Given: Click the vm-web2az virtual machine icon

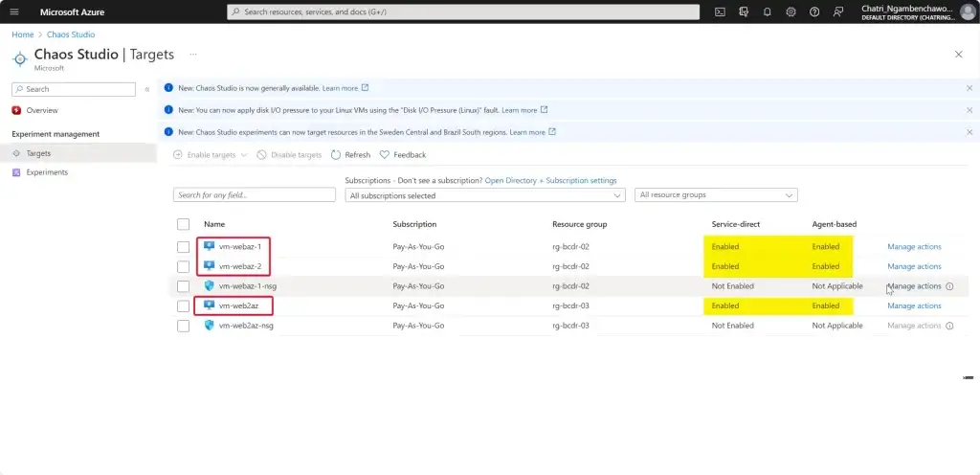Looking at the screenshot, I should pos(210,305).
